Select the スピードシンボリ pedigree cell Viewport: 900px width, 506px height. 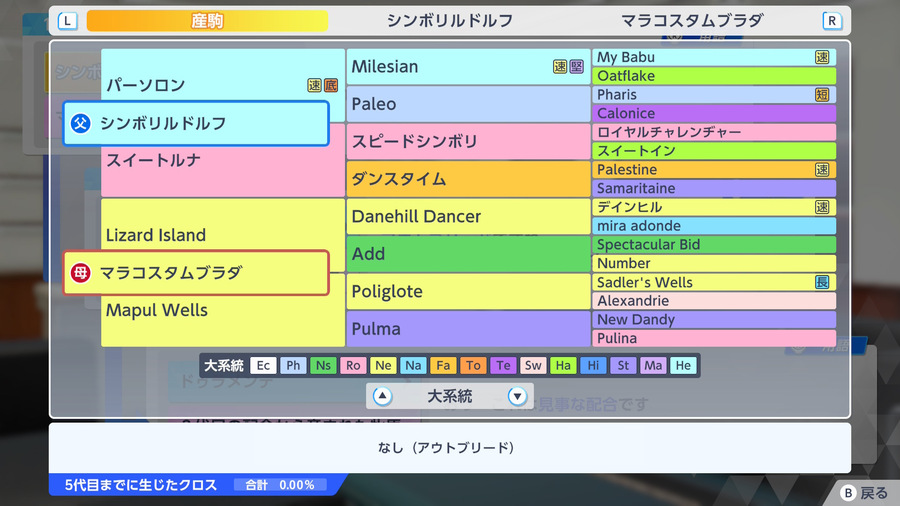click(x=468, y=141)
